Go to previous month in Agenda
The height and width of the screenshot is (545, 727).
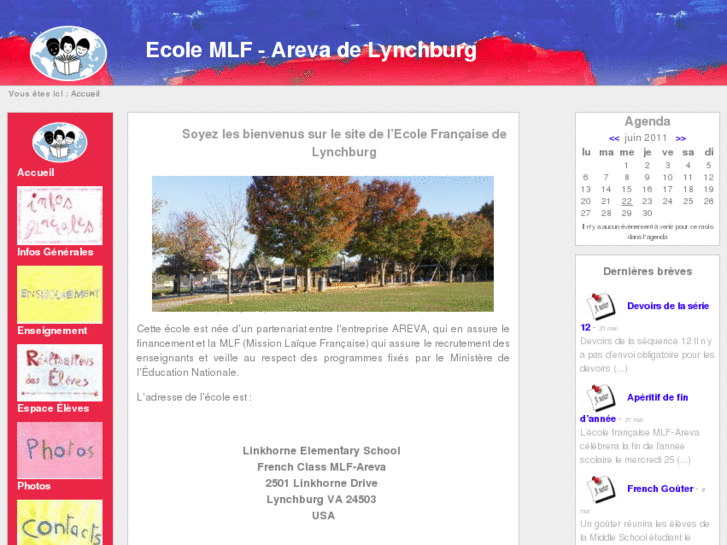[614, 138]
